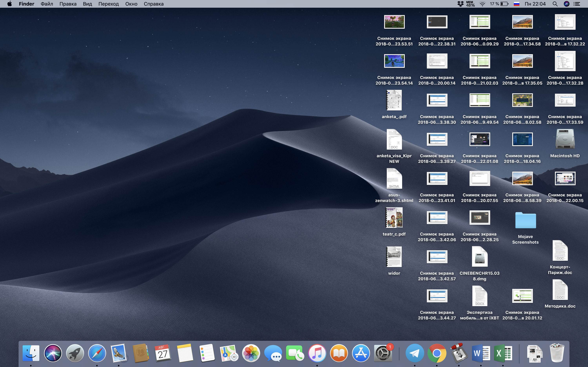Select the teatr_c.pdf file thumbnail
Screen dimensions: 588x367
click(x=394, y=218)
